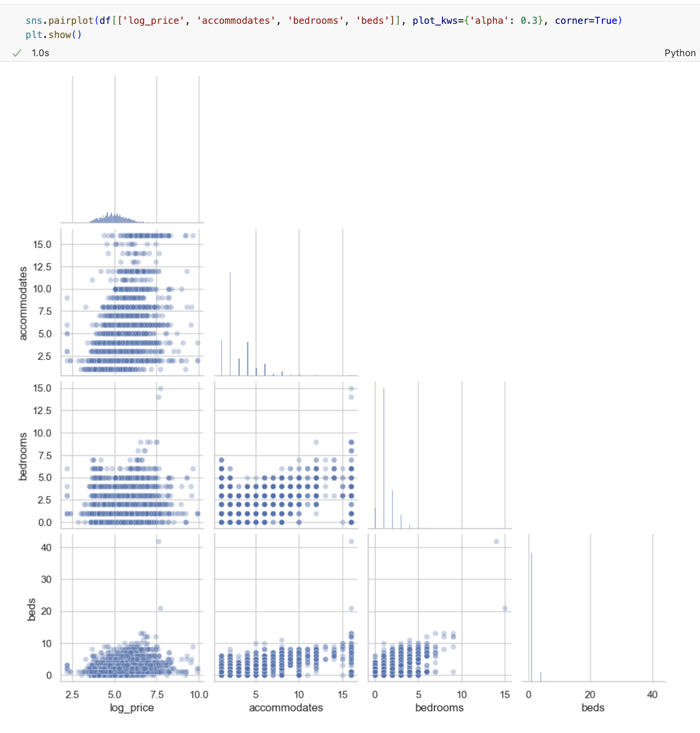Click the beds x-axis label
700x733 pixels.
[593, 707]
